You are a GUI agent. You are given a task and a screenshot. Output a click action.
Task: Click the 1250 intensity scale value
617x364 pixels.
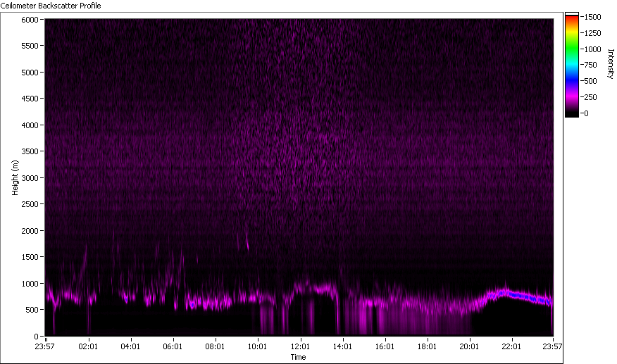[x=592, y=33]
